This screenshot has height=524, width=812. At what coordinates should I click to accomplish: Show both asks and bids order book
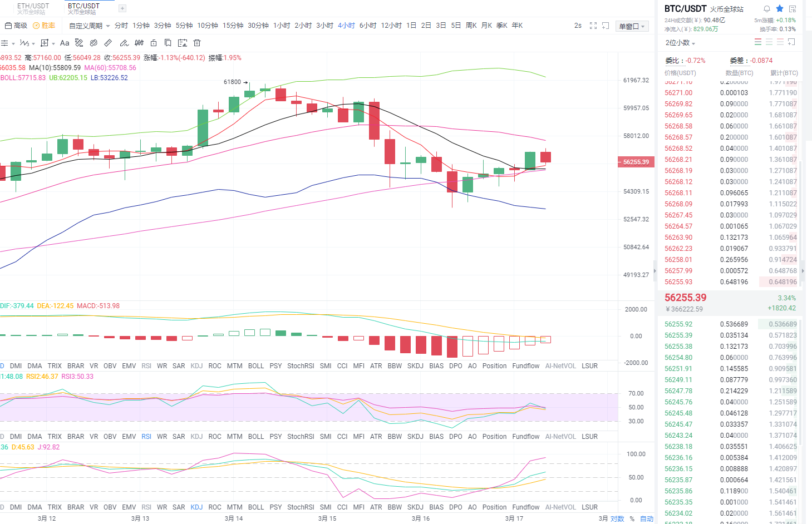[758, 42]
